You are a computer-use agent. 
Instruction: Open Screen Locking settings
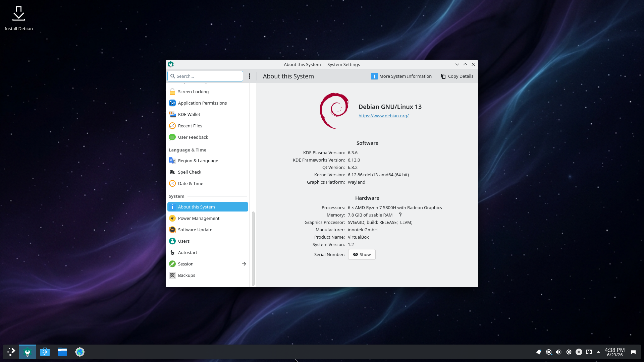tap(208, 92)
